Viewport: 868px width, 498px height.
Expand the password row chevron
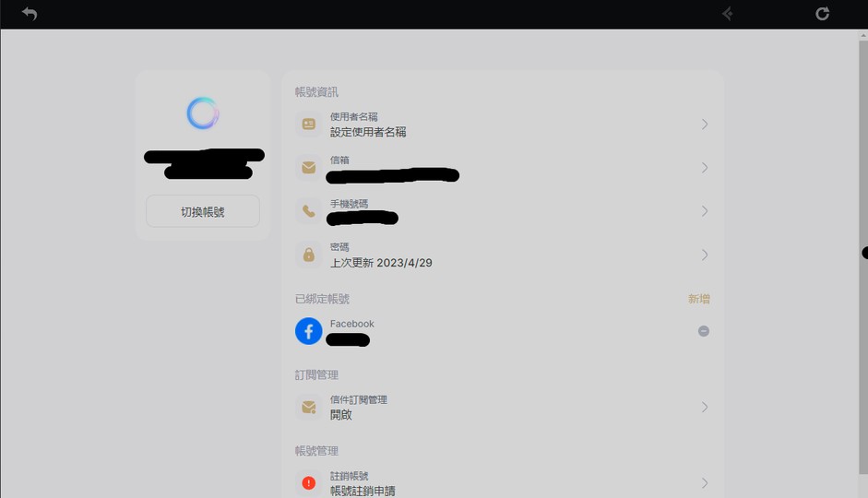705,255
